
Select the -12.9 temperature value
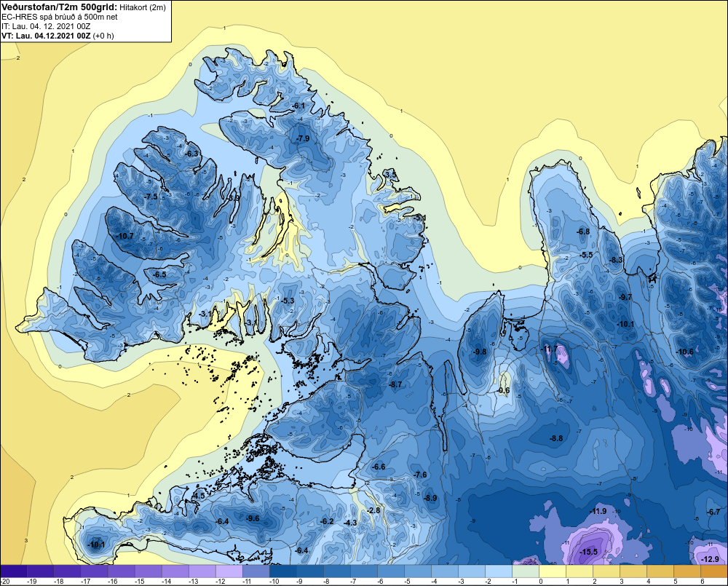coord(711,558)
